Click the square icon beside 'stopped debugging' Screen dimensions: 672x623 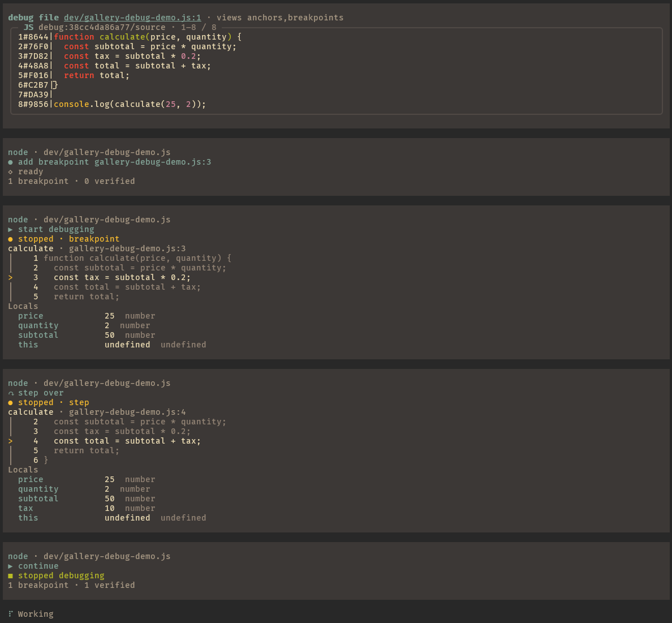click(x=10, y=576)
